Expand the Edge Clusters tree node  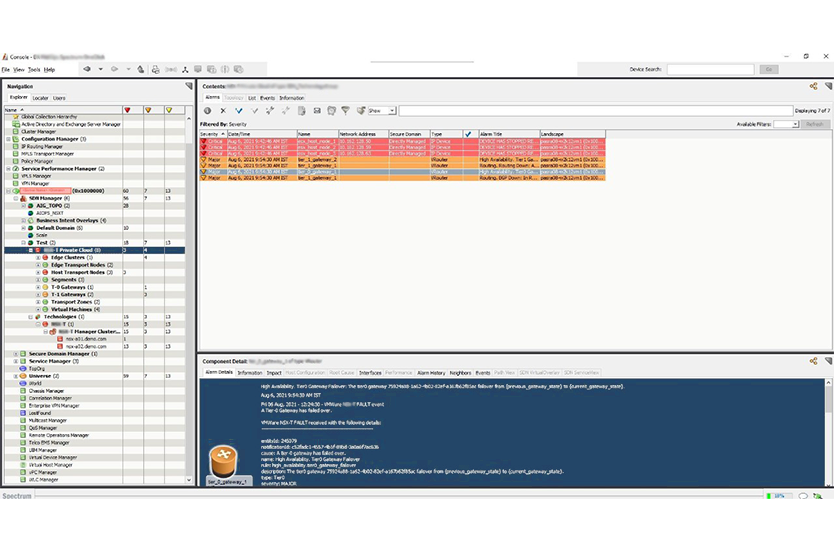pyautogui.click(x=38, y=257)
